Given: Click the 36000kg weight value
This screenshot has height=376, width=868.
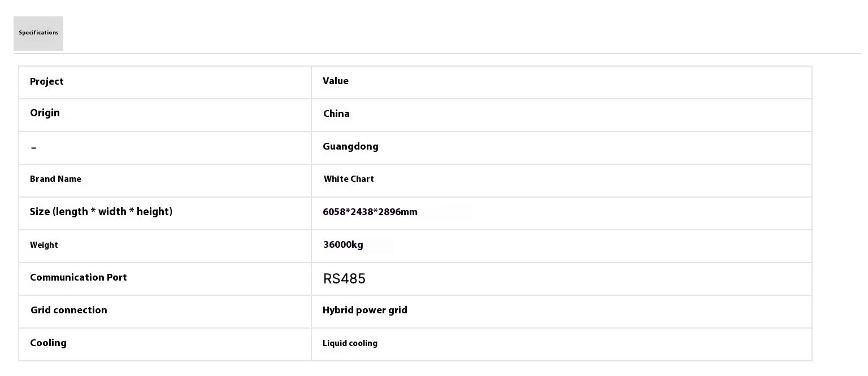Looking at the screenshot, I should click(343, 245).
